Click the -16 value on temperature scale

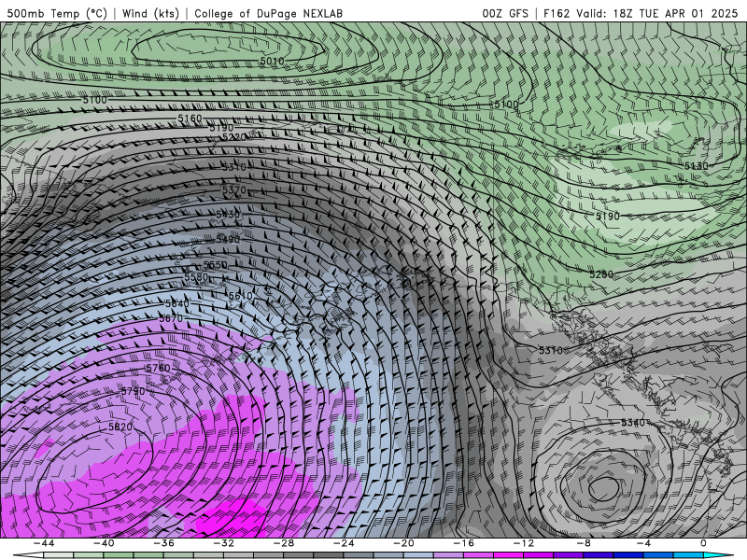463,543
